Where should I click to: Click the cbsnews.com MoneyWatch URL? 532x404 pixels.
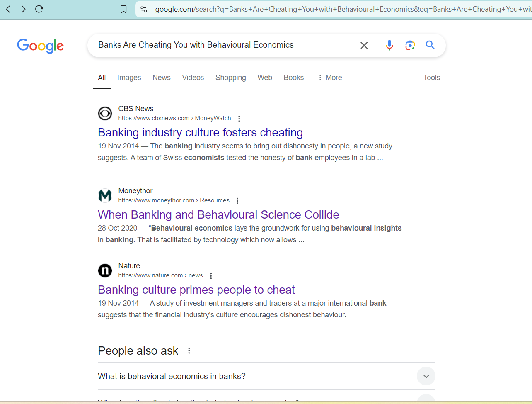pos(175,118)
